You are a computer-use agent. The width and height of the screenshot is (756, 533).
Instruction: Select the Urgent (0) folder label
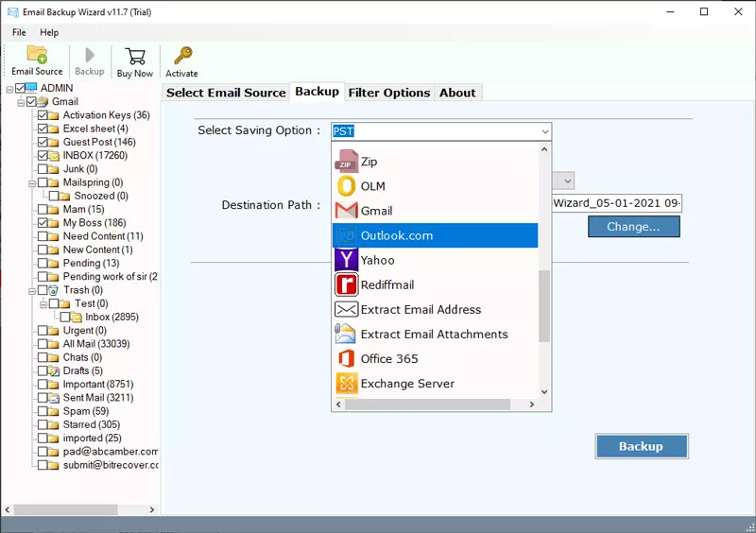pos(85,331)
